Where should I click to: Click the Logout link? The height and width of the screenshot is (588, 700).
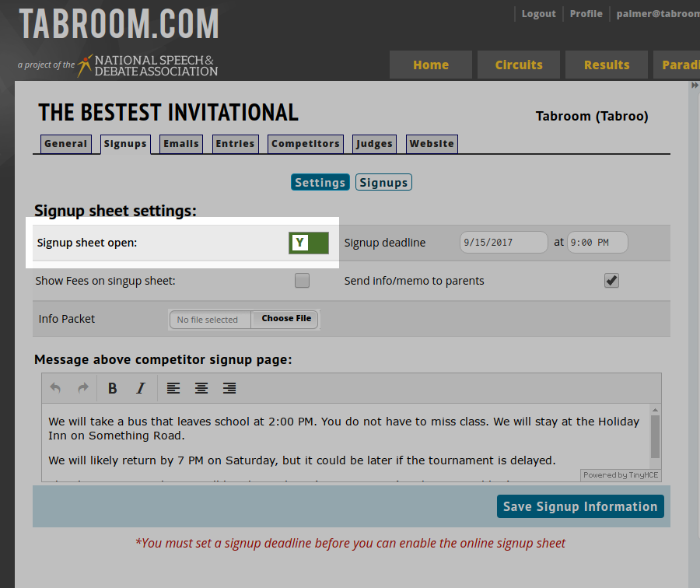tap(538, 14)
